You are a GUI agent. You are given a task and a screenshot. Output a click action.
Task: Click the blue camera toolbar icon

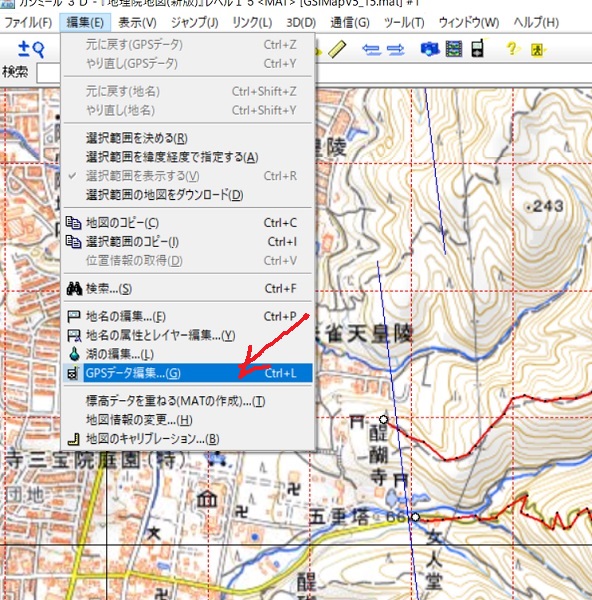pyautogui.click(x=430, y=49)
